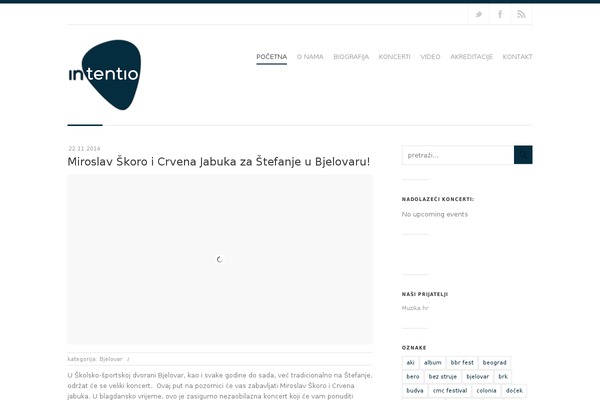This screenshot has width=600, height=400.
Task: Click the Intentio guitar-pick logo
Action: coord(104,75)
